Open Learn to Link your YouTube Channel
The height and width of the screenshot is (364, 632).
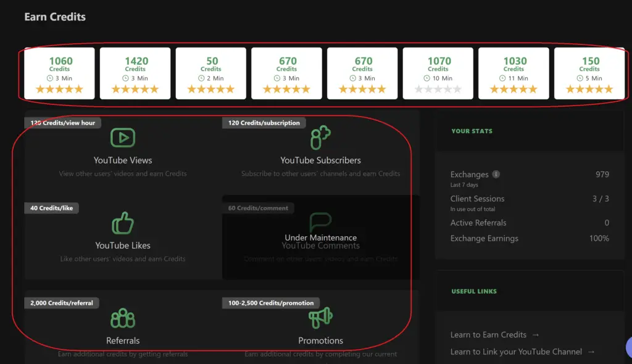(x=516, y=352)
